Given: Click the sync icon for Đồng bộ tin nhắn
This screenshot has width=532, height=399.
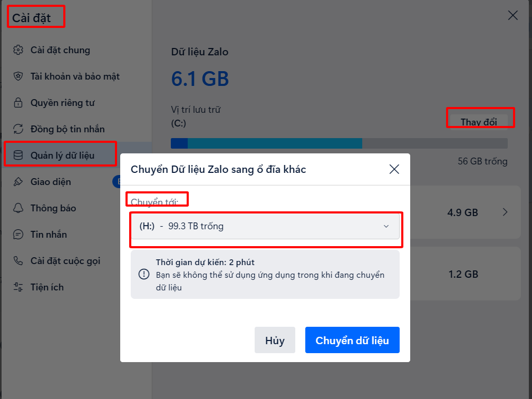Looking at the screenshot, I should (18, 129).
